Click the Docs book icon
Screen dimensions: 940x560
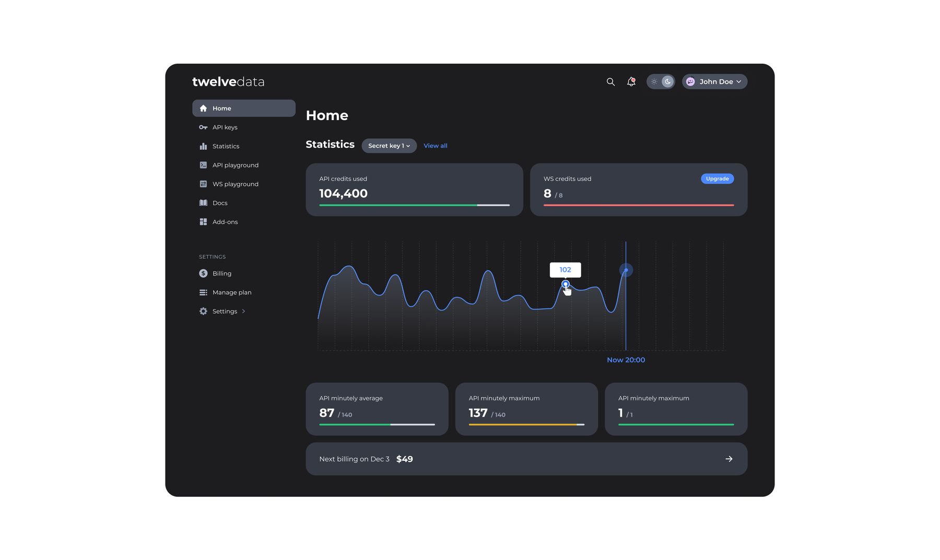(203, 203)
